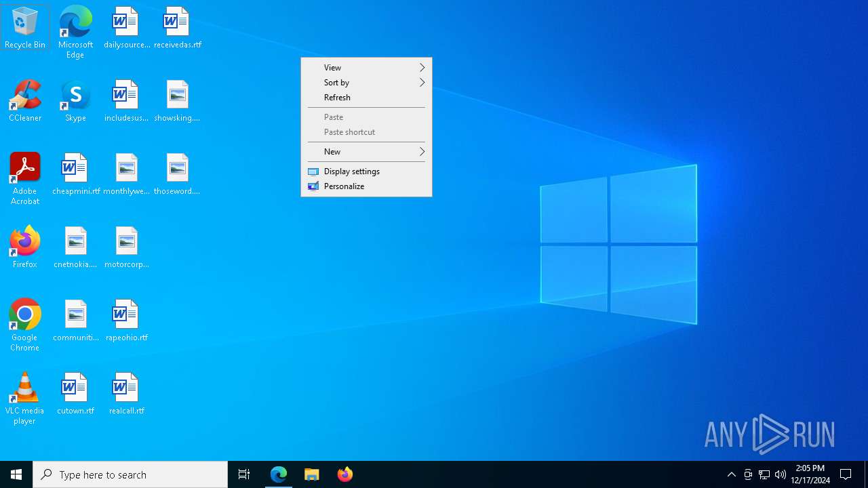Select the realcall.rtf file icon
The image size is (868, 488).
(x=126, y=393)
